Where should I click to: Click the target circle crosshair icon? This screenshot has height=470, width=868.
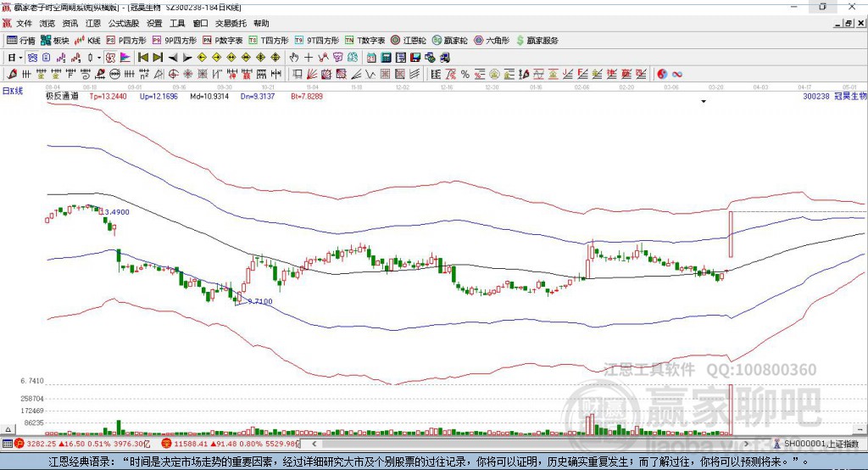(173, 75)
